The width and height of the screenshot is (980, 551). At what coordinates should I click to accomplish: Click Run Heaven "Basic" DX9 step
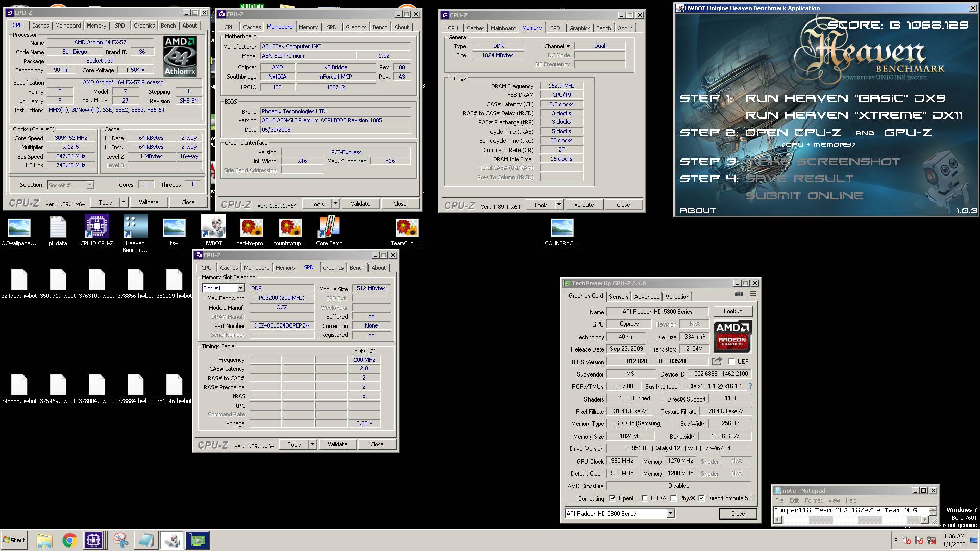coord(845,98)
